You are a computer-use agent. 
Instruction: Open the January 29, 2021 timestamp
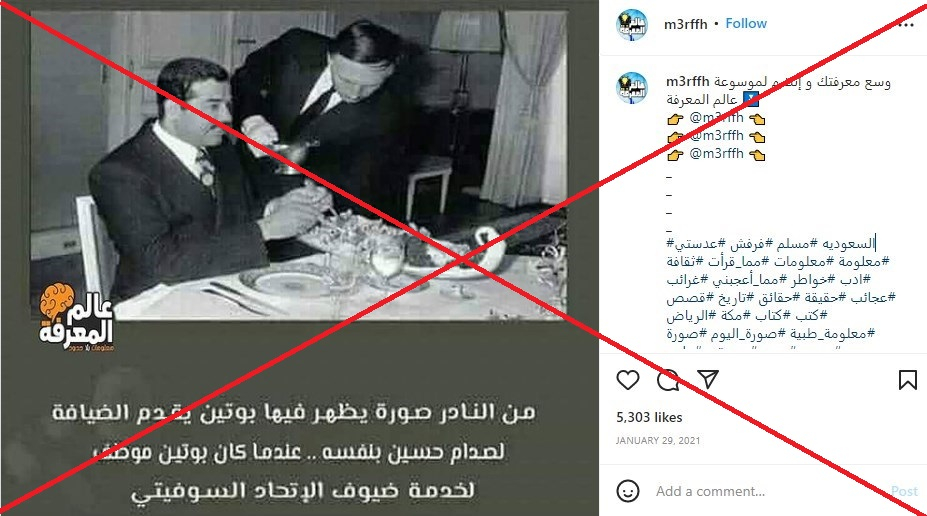tap(658, 440)
